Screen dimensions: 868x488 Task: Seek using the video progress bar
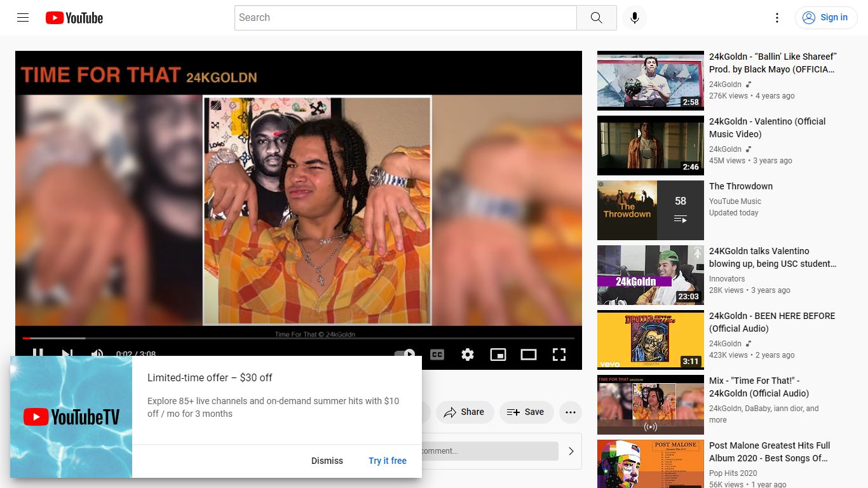299,338
